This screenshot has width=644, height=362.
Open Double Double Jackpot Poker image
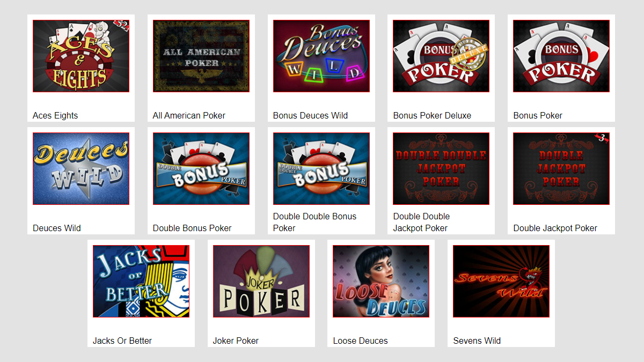coord(441,168)
